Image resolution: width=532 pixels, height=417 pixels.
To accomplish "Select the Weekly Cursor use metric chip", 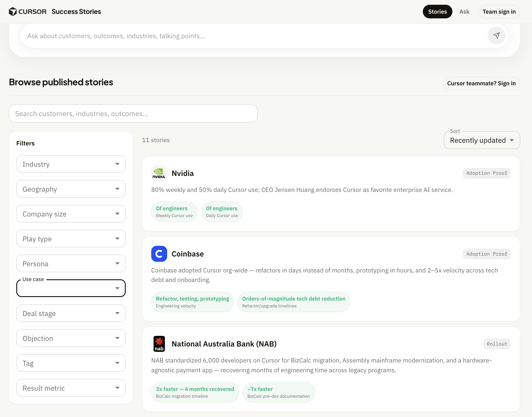I will (174, 212).
